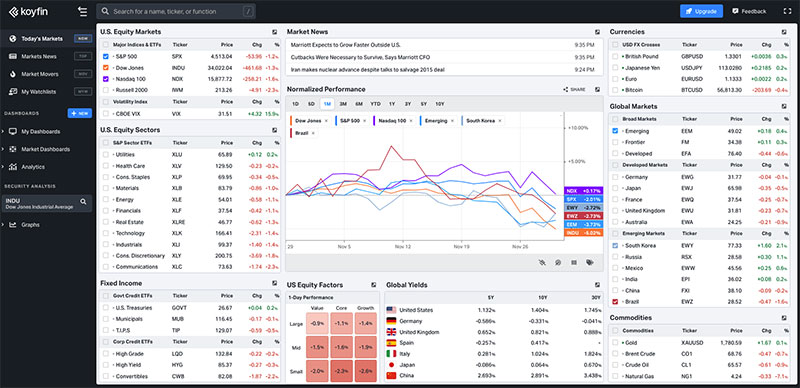Check the CBOE VIX checkbox

[x=106, y=114]
